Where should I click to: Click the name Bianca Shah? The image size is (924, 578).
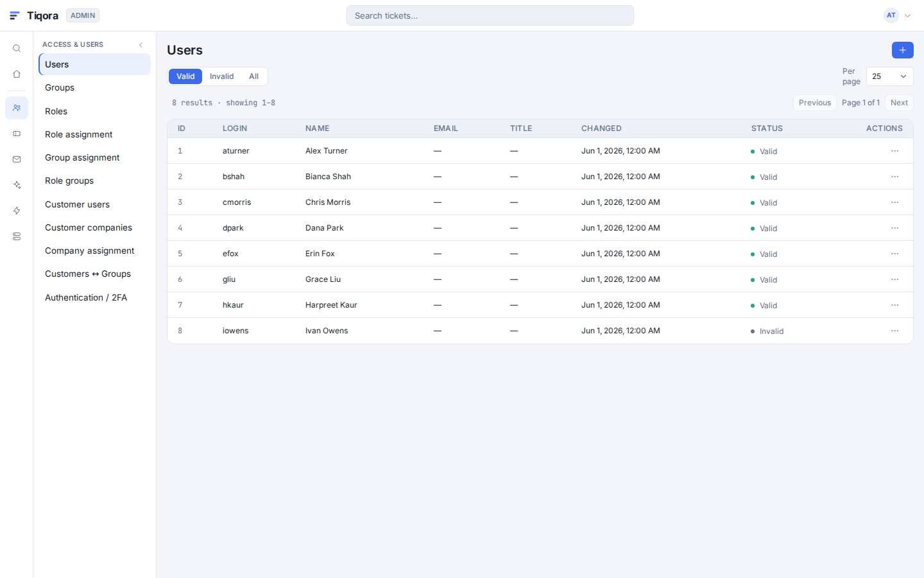tap(328, 177)
